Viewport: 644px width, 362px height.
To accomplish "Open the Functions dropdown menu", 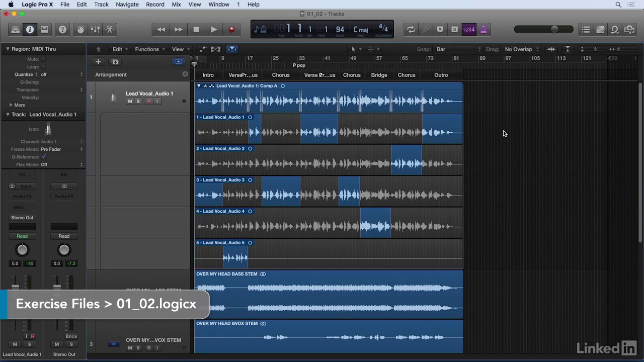I will click(150, 49).
